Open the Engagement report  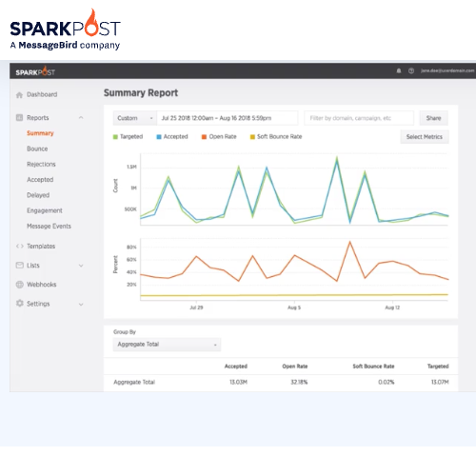[x=45, y=210]
